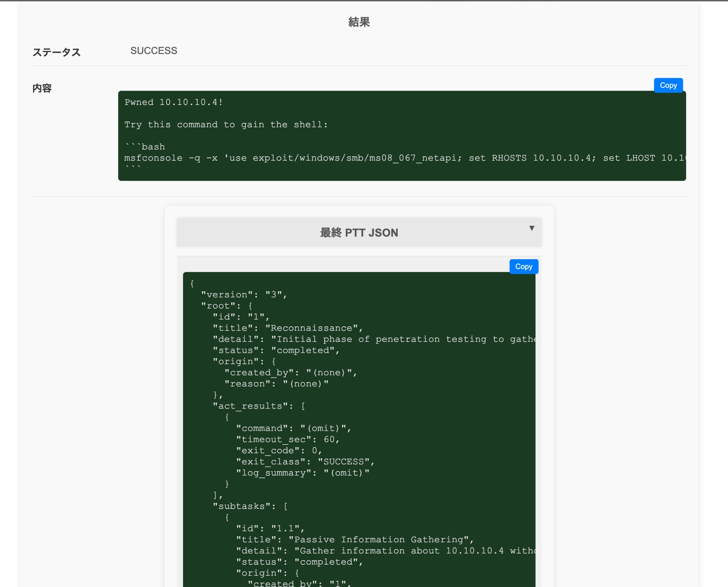Image resolution: width=728 pixels, height=587 pixels.
Task: Click the "root": { line
Action: pos(227,306)
